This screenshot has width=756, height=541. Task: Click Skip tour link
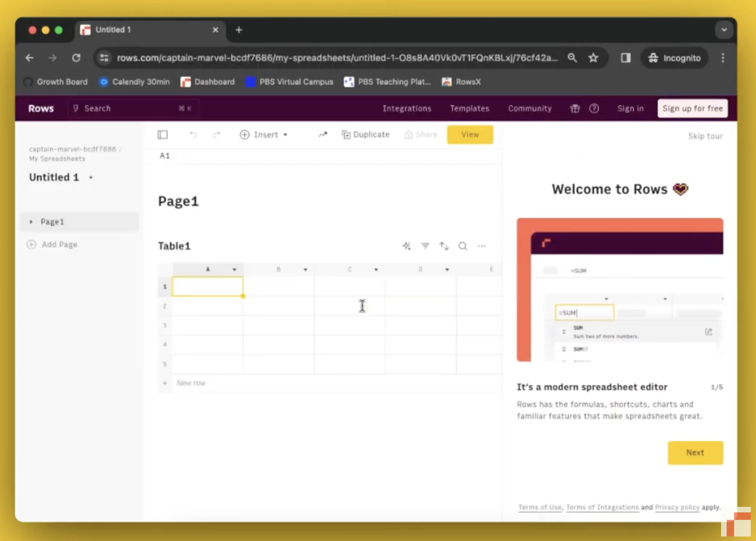click(705, 136)
